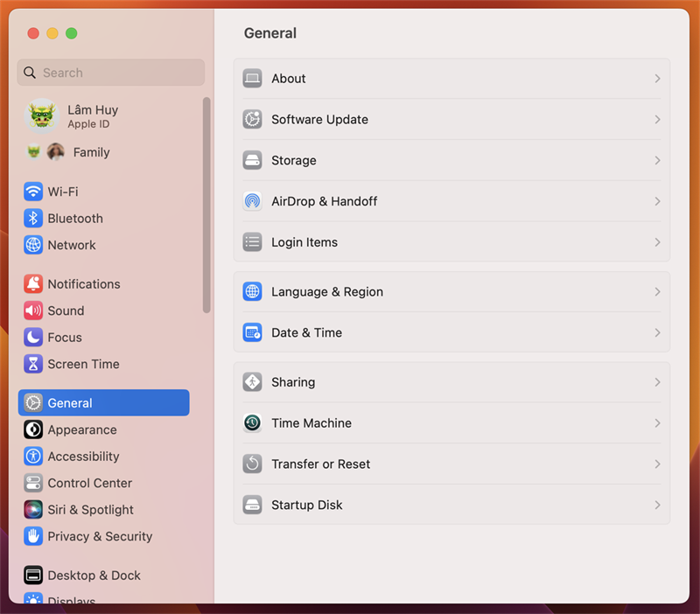Expand the Transfer or Reset chevron
Screen dimensions: 700x614
(658, 464)
